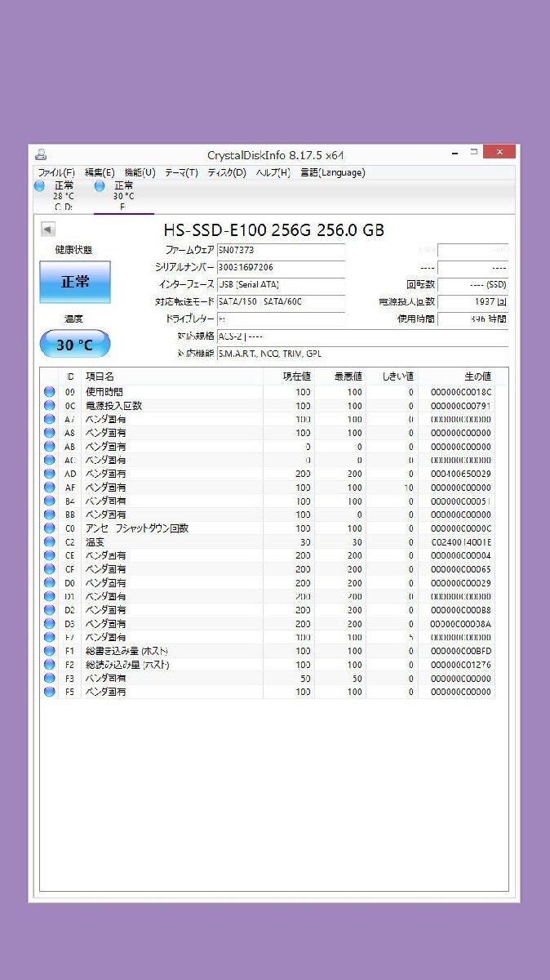Select the 総書き込み量 (ホスト) row label
550x980 pixels.
(127, 651)
